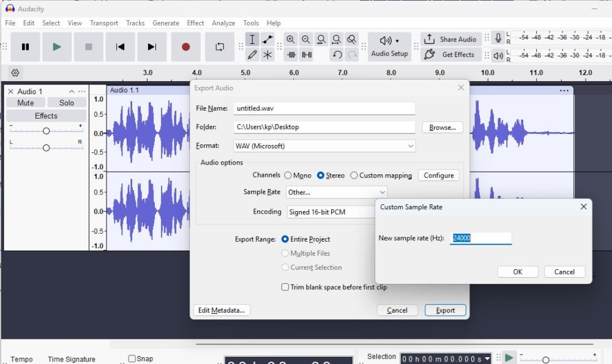Open Audio Setup button

[389, 47]
